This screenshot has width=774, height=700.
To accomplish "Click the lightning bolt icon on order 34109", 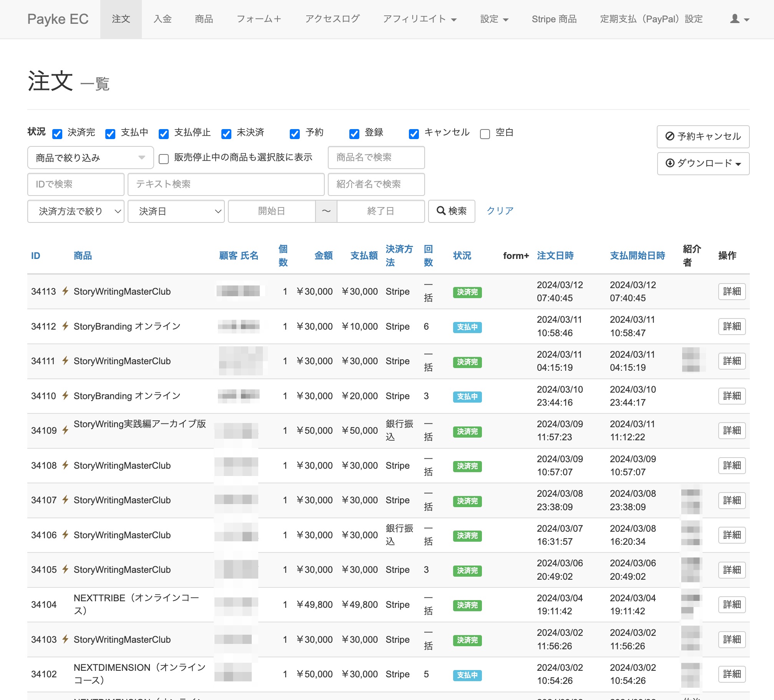I will tap(65, 430).
